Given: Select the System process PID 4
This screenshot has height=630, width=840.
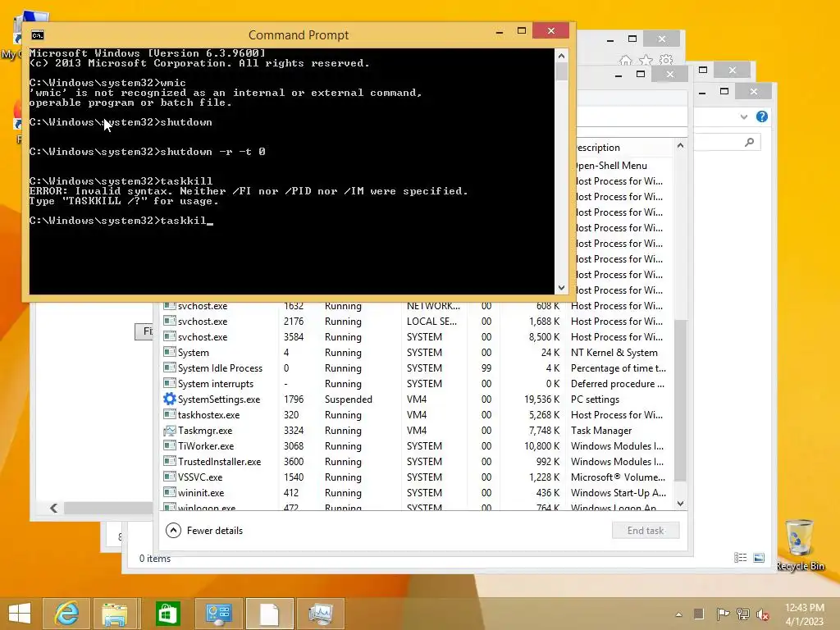Looking at the screenshot, I should coord(417,353).
